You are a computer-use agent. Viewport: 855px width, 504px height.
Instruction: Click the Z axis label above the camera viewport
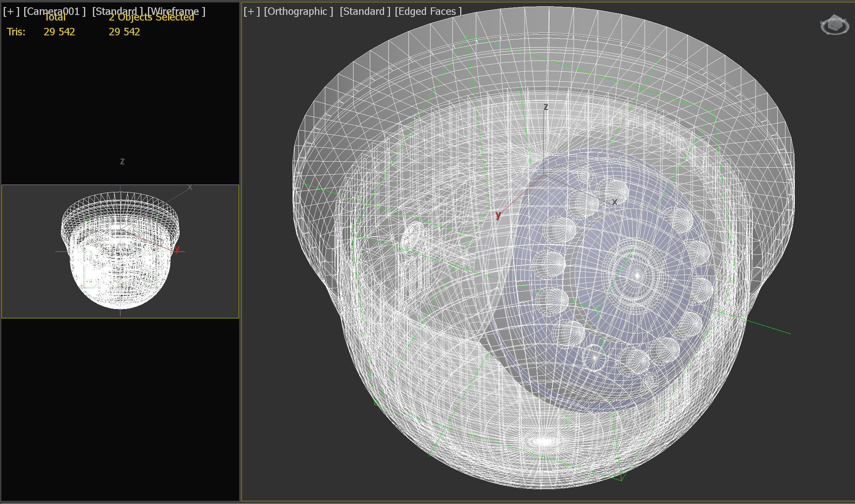click(122, 161)
